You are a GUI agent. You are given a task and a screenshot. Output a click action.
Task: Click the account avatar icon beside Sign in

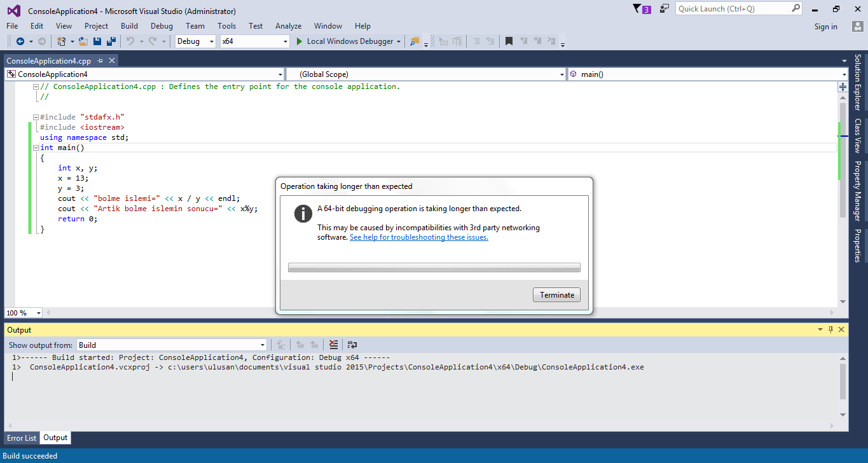(x=857, y=26)
